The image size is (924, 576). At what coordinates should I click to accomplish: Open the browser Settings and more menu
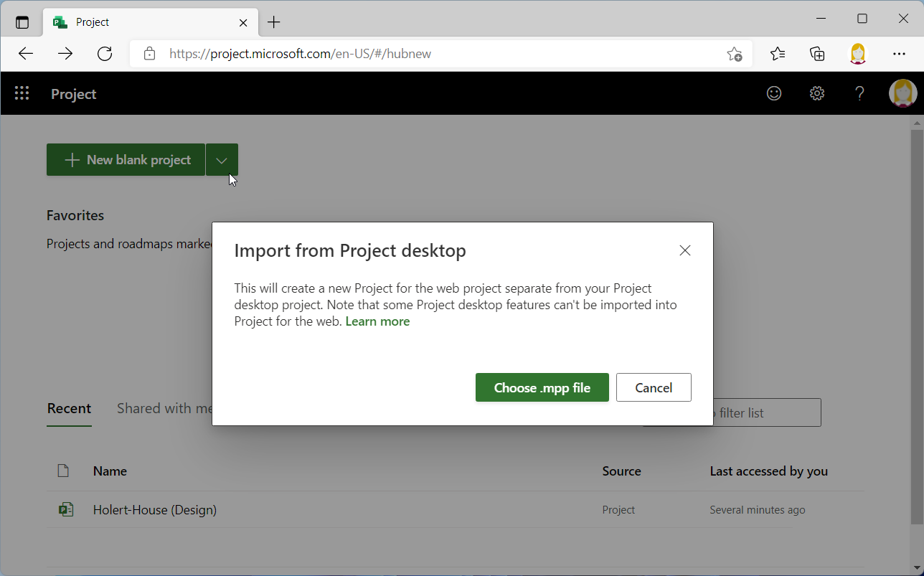point(899,54)
